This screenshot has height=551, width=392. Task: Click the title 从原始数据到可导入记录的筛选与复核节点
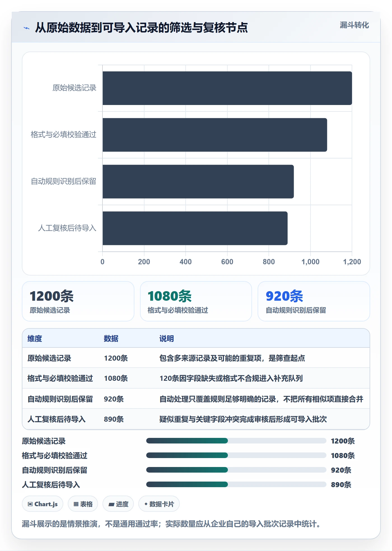pyautogui.click(x=141, y=28)
